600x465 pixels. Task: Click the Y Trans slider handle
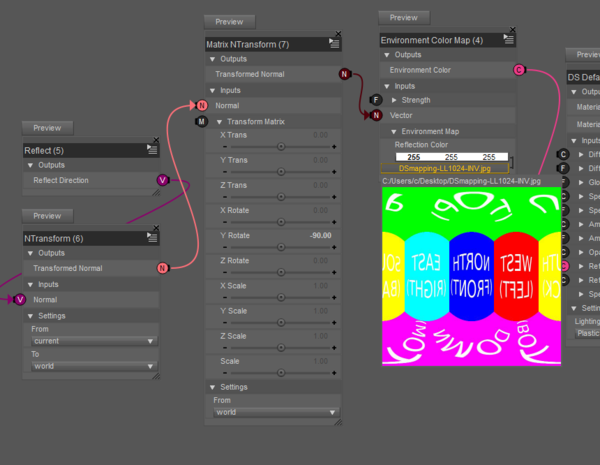coord(281,172)
